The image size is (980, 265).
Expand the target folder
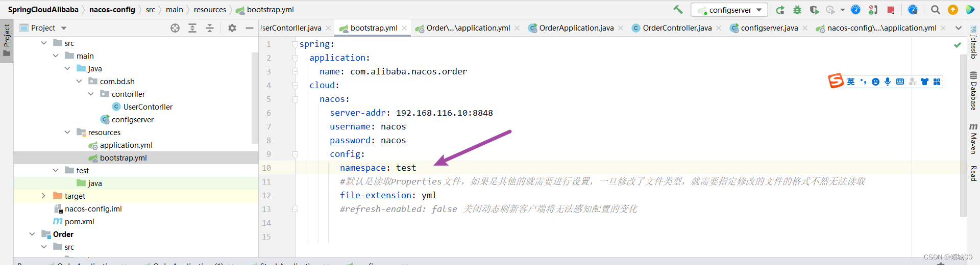[x=44, y=196]
